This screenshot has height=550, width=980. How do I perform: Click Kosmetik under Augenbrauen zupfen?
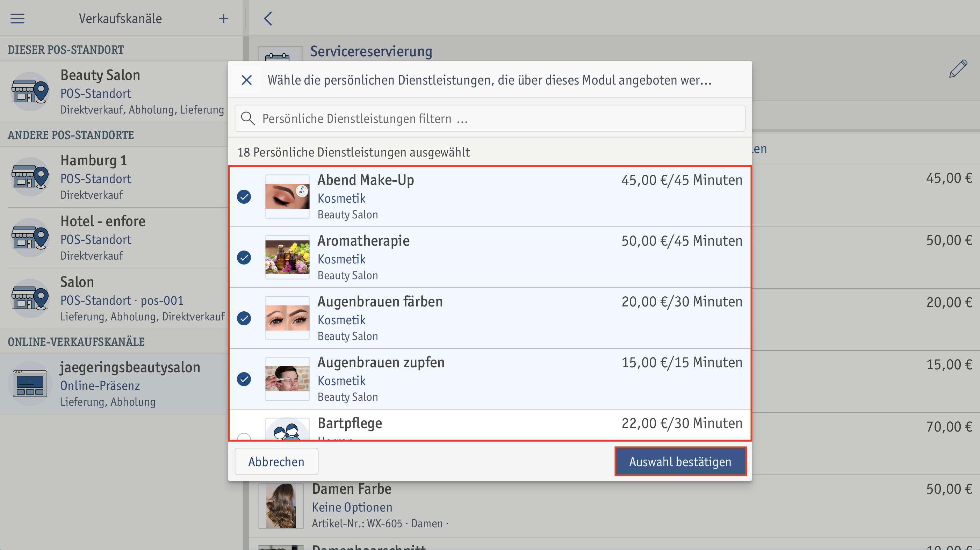(x=341, y=381)
